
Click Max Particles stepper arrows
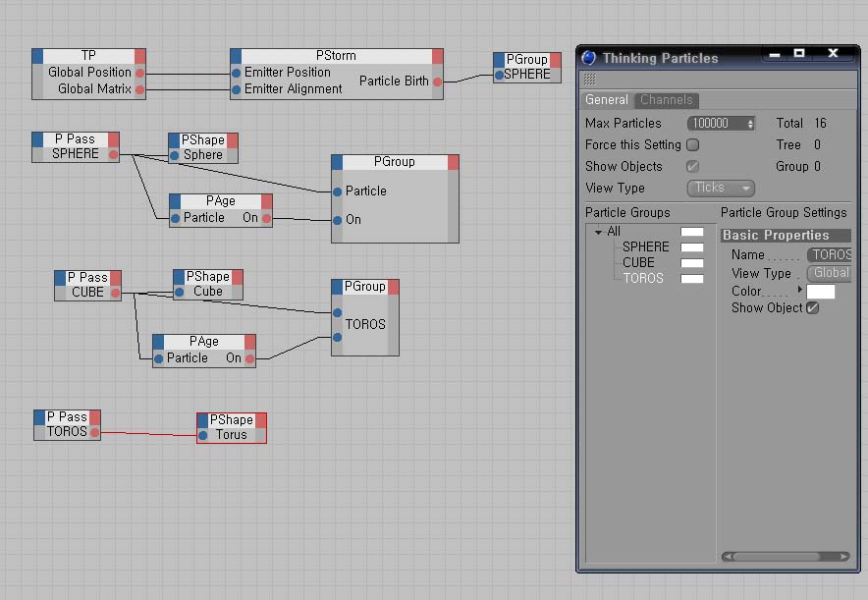[750, 124]
